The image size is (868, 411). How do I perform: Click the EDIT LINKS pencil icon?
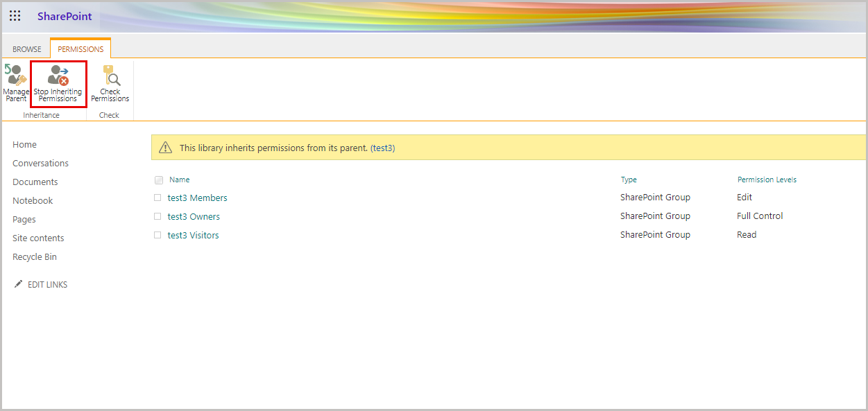click(19, 284)
